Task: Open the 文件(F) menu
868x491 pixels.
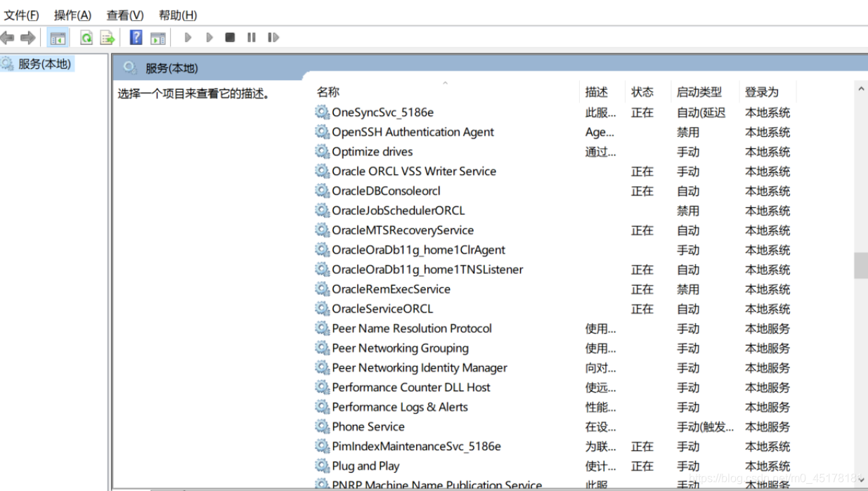Action: click(22, 15)
